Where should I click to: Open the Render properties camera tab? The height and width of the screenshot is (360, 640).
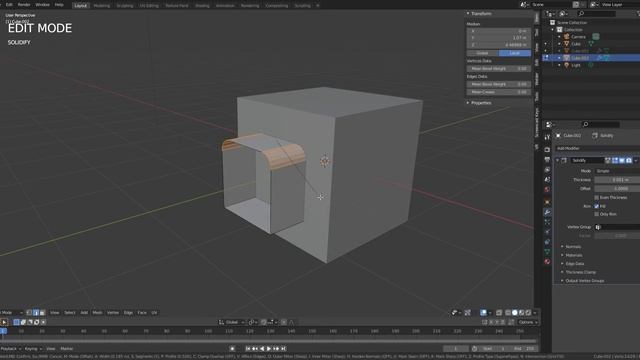[x=547, y=150]
